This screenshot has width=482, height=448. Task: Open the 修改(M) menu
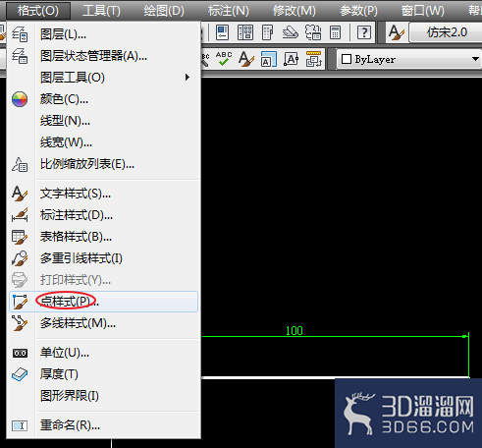(x=295, y=11)
